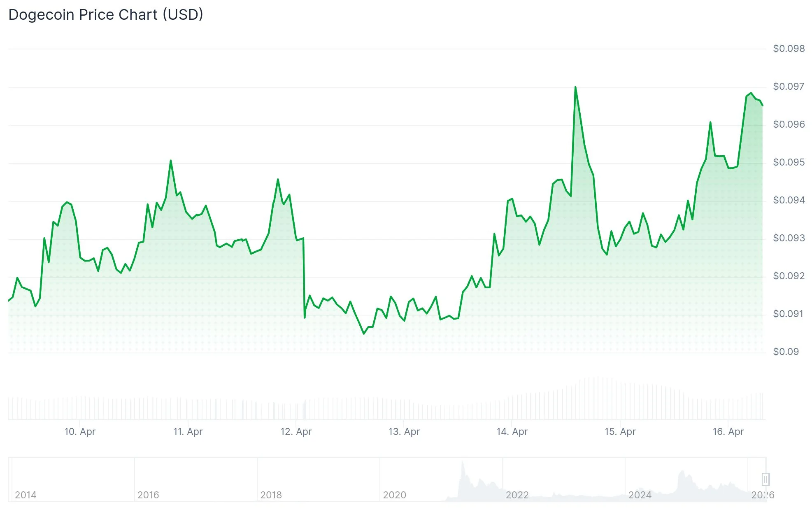Click the $0.091 price axis label
812x514 pixels.
tap(789, 314)
